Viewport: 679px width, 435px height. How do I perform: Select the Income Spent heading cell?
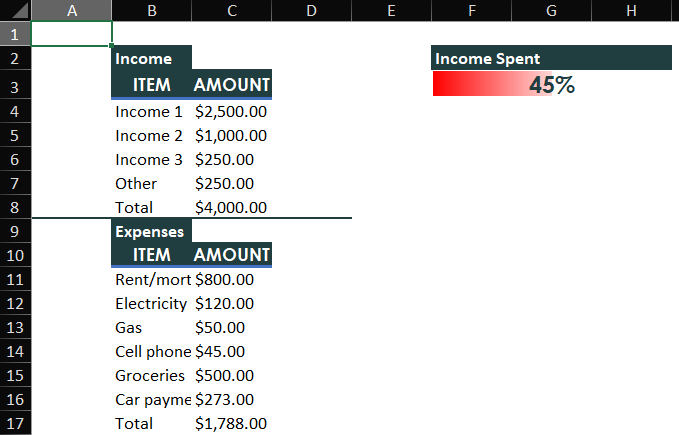[x=551, y=59]
